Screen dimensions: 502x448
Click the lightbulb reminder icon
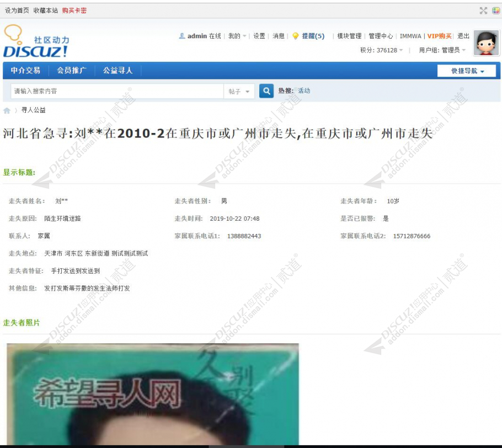point(296,36)
